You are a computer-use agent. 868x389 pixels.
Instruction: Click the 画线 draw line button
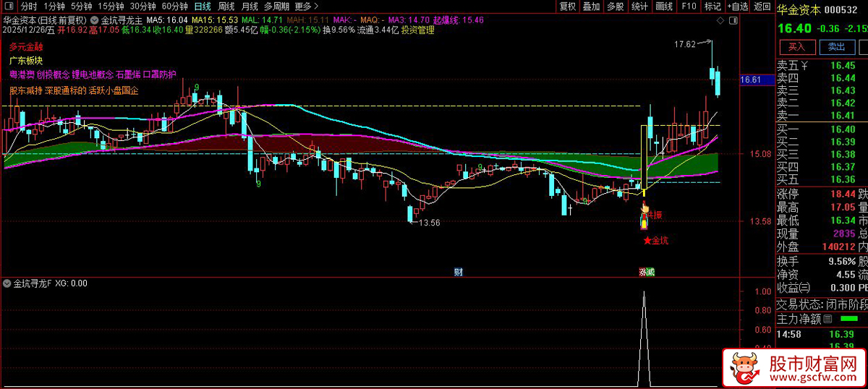(x=664, y=7)
